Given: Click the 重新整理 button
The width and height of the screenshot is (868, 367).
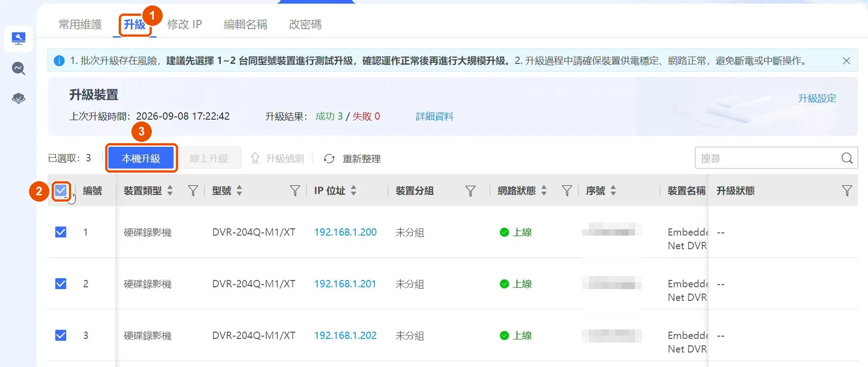Looking at the screenshot, I should [352, 158].
